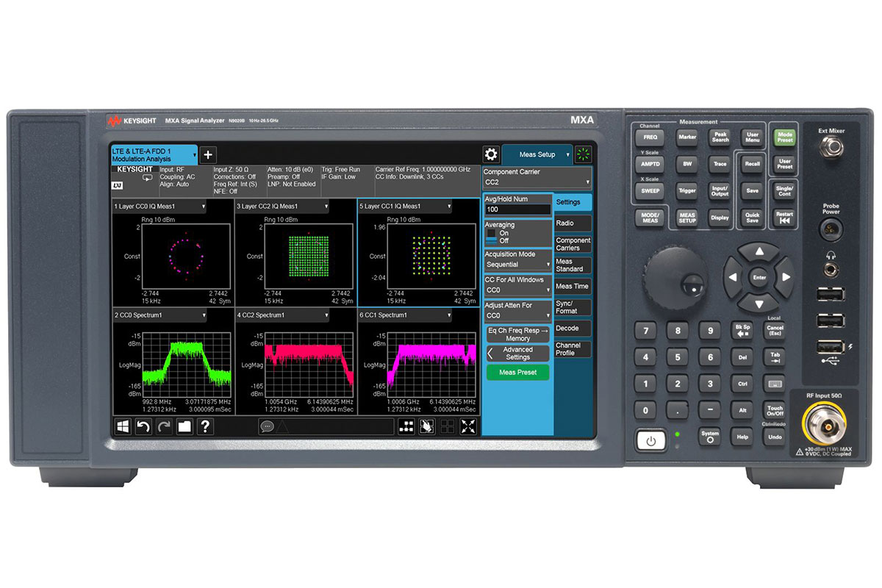This screenshot has height=588, width=882.
Task: Tap the on-screen undo arrow icon
Action: [x=143, y=426]
